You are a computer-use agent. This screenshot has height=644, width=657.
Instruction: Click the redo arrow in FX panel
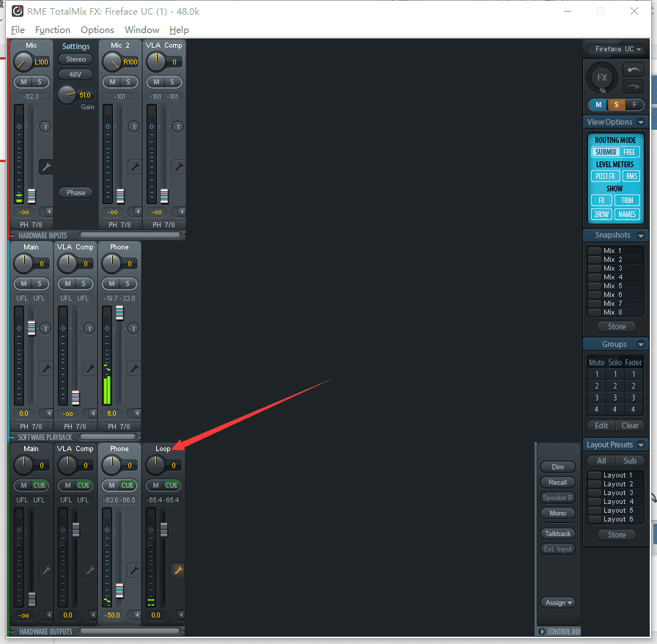[633, 87]
